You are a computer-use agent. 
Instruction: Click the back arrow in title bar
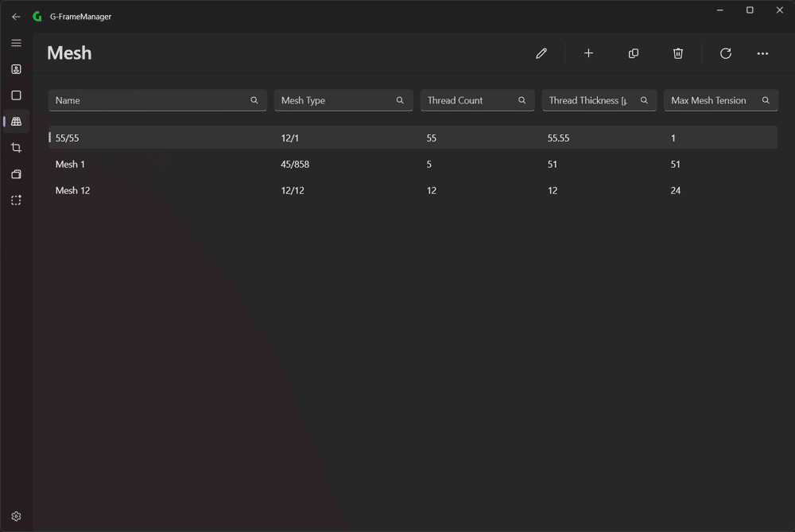[16, 17]
